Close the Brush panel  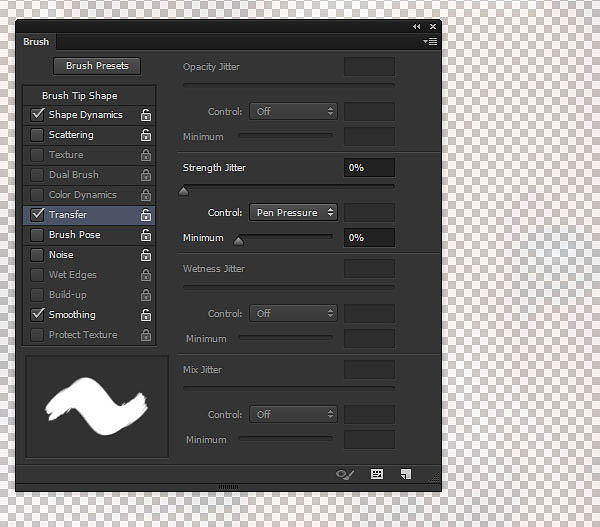[433, 26]
